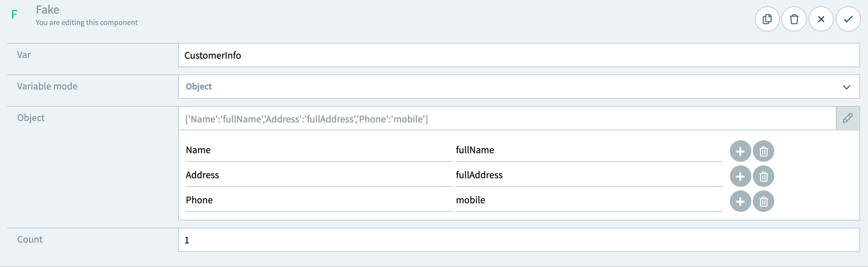Add a property below the Name row
This screenshot has height=267, width=868.
point(740,151)
